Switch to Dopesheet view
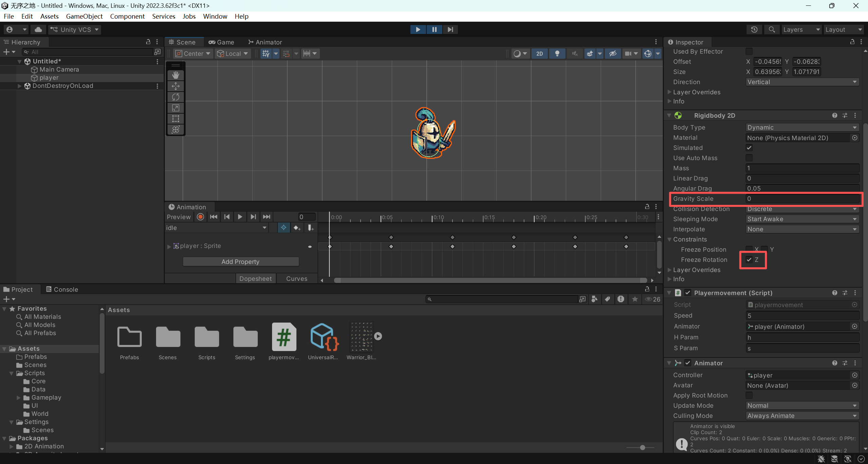868x464 pixels. pos(255,278)
